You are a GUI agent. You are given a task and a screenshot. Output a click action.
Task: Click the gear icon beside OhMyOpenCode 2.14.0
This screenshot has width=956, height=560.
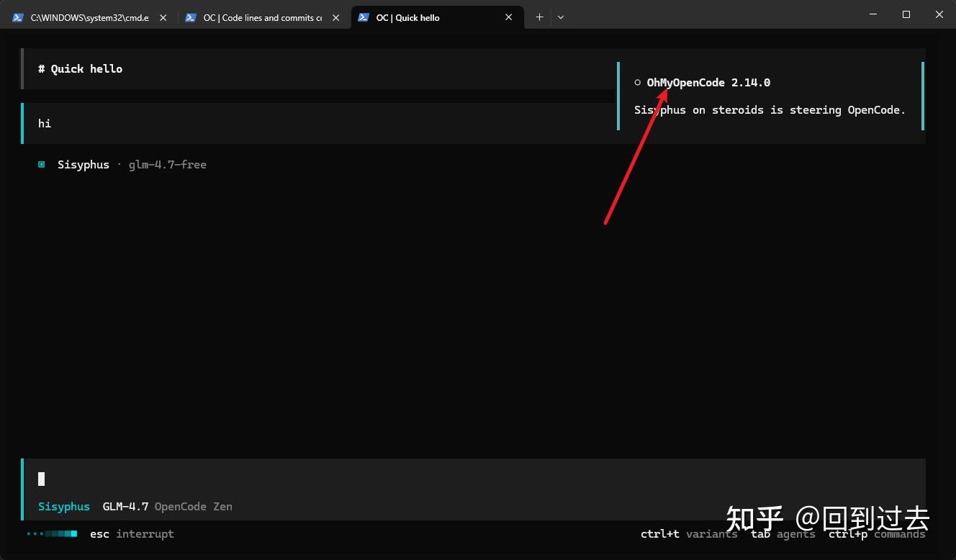636,82
